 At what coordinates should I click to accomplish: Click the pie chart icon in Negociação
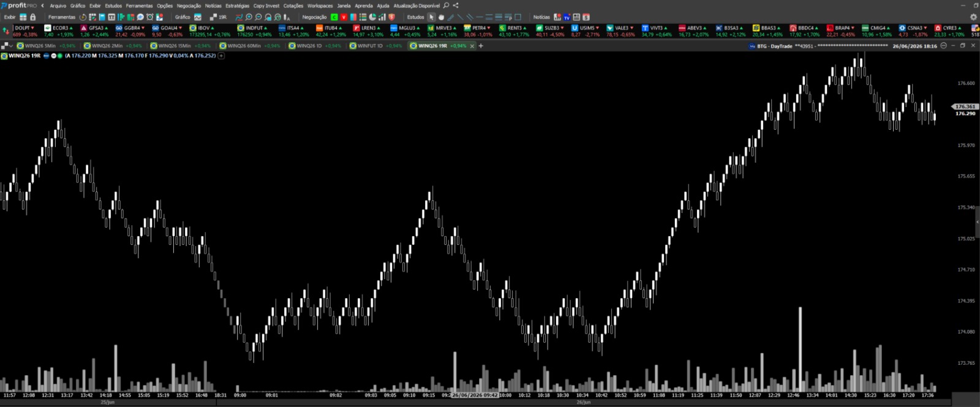[x=372, y=17]
